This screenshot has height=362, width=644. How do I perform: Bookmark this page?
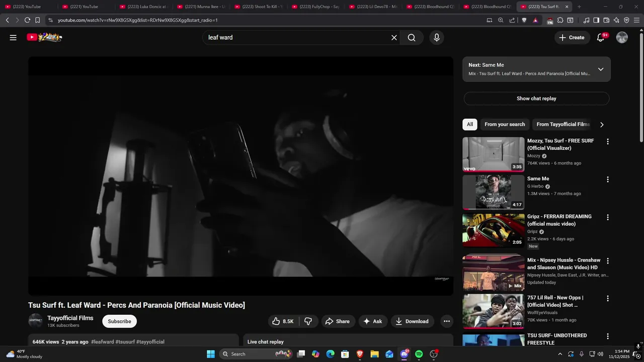point(37,20)
